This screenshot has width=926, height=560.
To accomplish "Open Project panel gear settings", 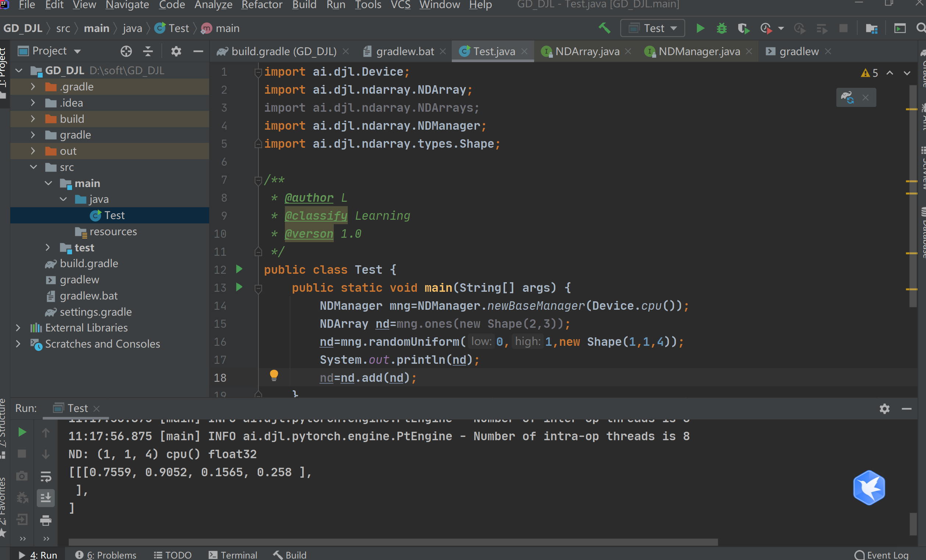I will [176, 51].
